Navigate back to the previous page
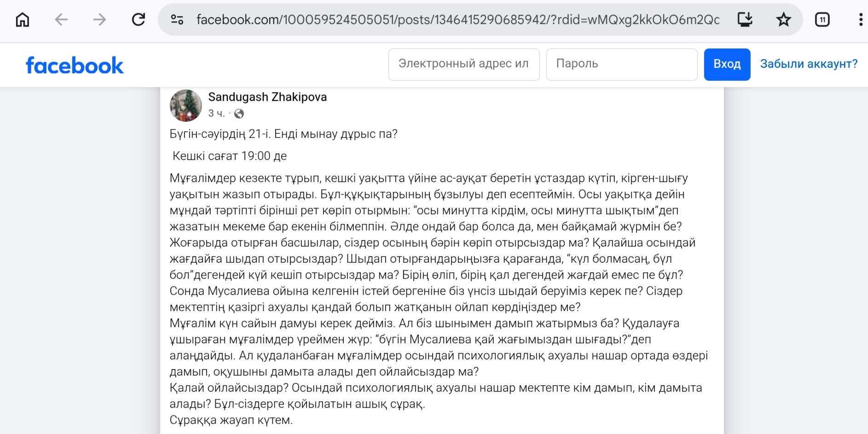This screenshot has width=868, height=434. (x=61, y=19)
